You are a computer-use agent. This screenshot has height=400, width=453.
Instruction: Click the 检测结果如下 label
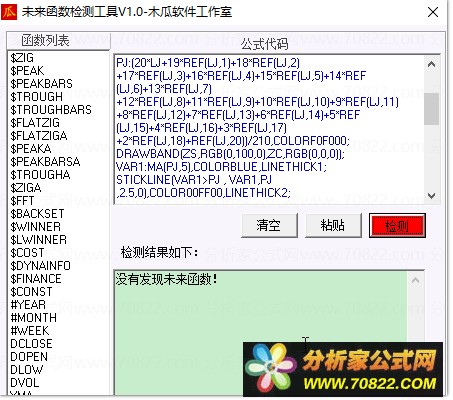159,252
